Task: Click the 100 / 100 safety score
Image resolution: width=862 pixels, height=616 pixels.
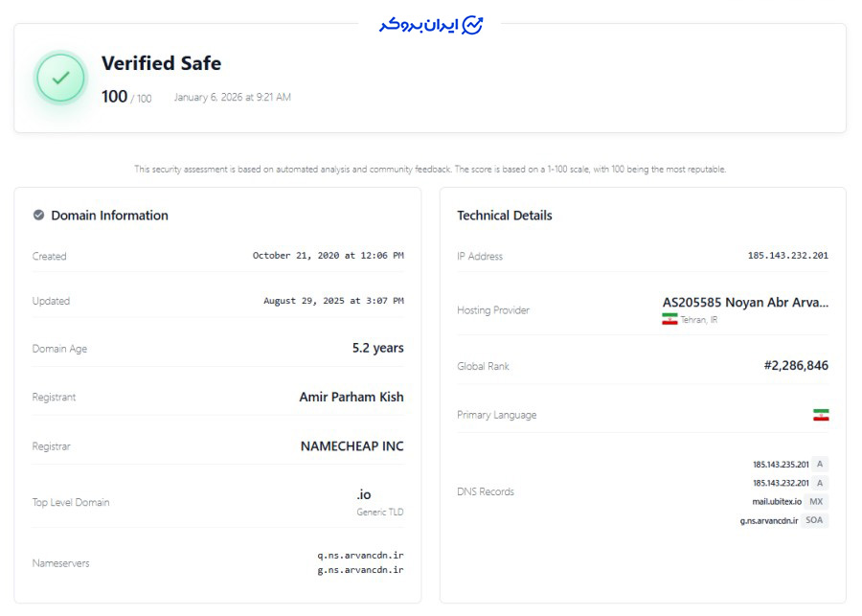Action: (x=125, y=97)
